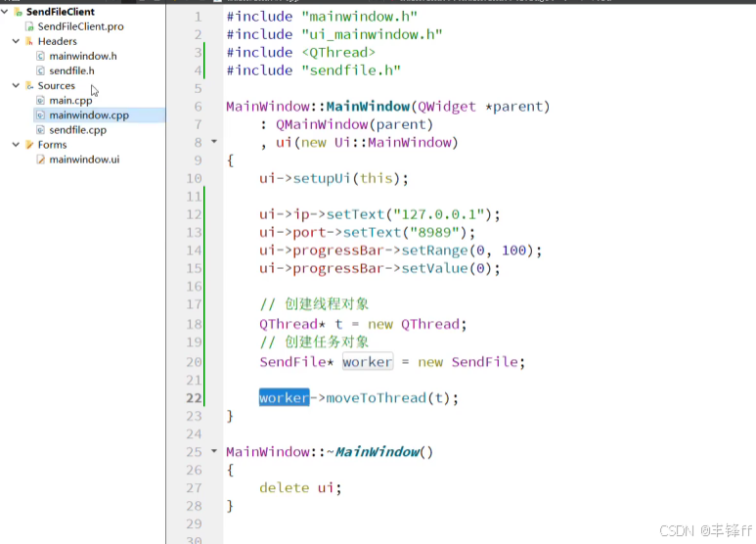
Task: Click setupUi on line 10
Action: [x=322, y=178]
